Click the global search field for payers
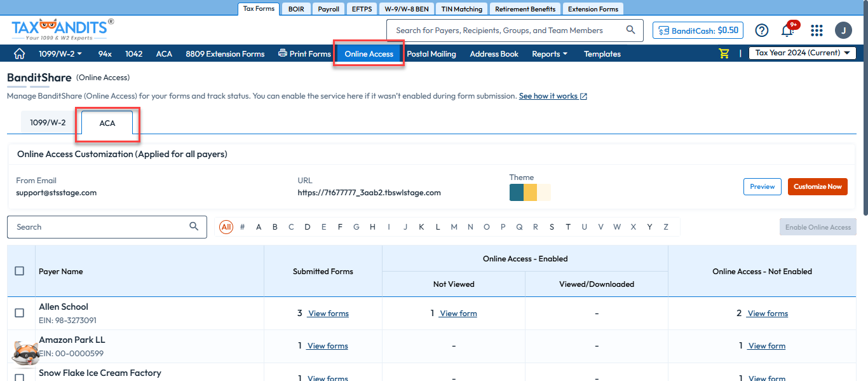The width and height of the screenshot is (868, 381). [x=515, y=30]
